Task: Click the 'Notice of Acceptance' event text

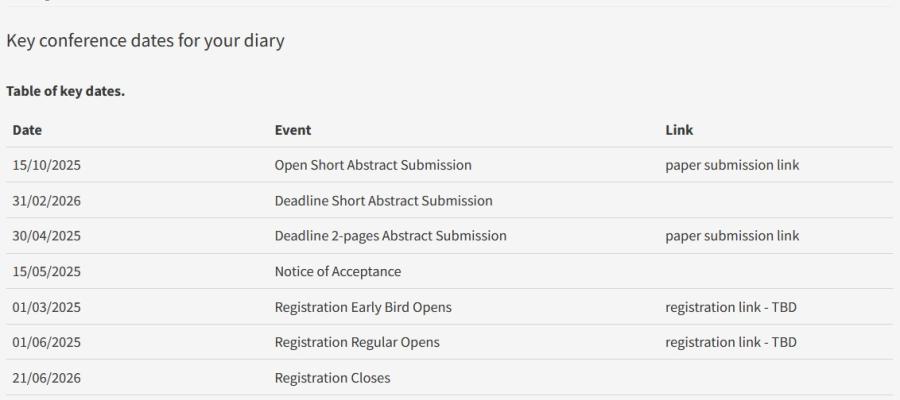Action: pyautogui.click(x=337, y=272)
